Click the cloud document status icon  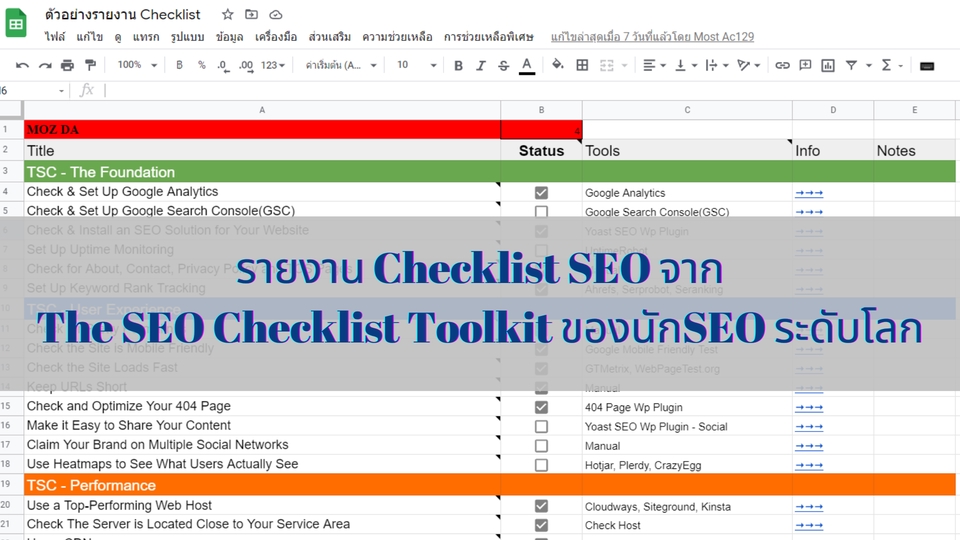[x=276, y=14]
